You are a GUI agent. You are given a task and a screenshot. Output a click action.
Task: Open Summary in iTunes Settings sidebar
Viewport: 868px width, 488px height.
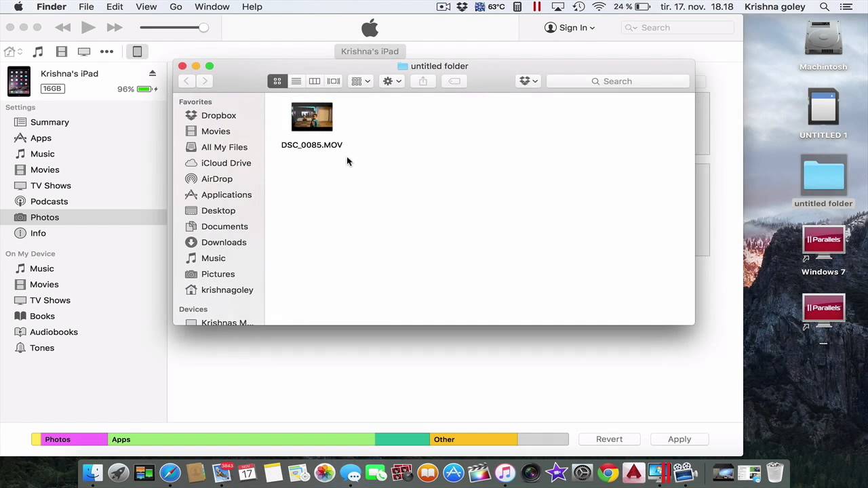coord(50,122)
